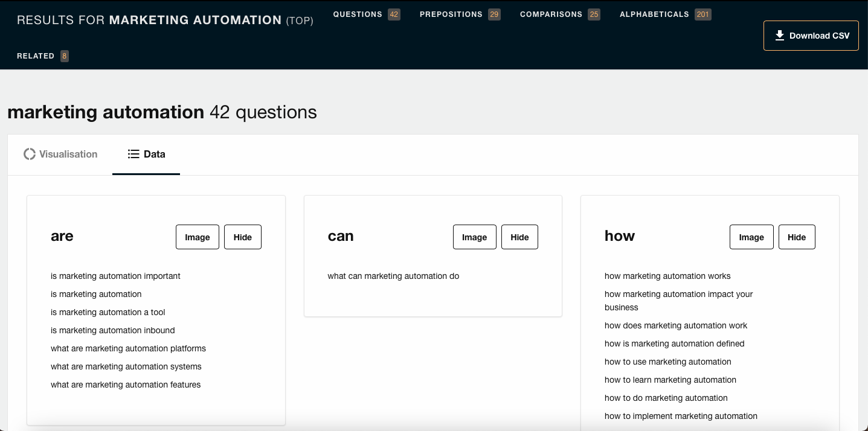868x431 pixels.
Task: Click 'how to use marketing automation'
Action: tap(668, 362)
